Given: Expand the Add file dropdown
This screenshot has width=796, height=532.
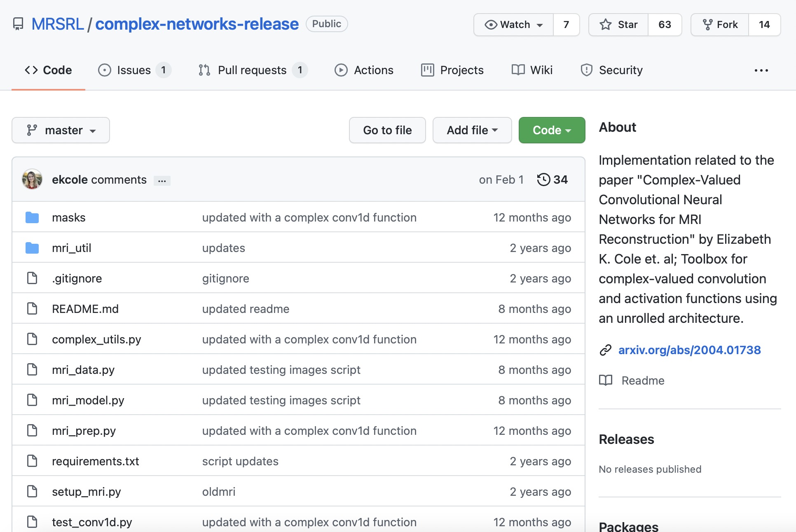Looking at the screenshot, I should (x=472, y=130).
